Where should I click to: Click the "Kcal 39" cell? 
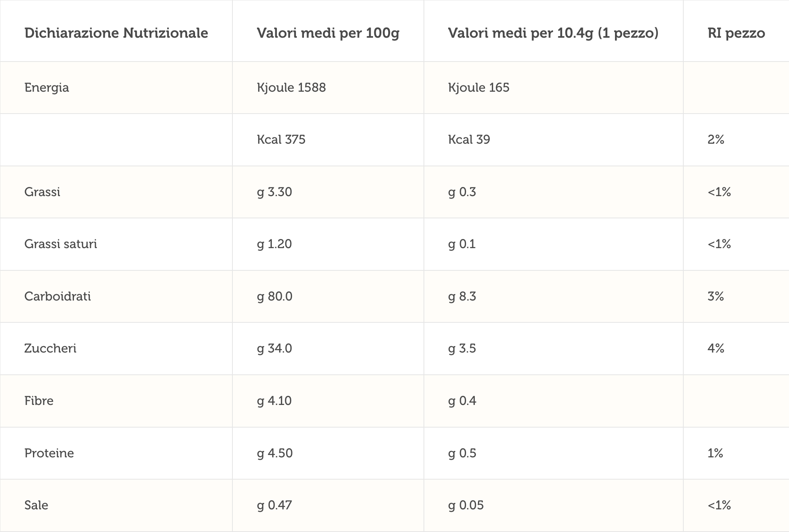(x=469, y=139)
